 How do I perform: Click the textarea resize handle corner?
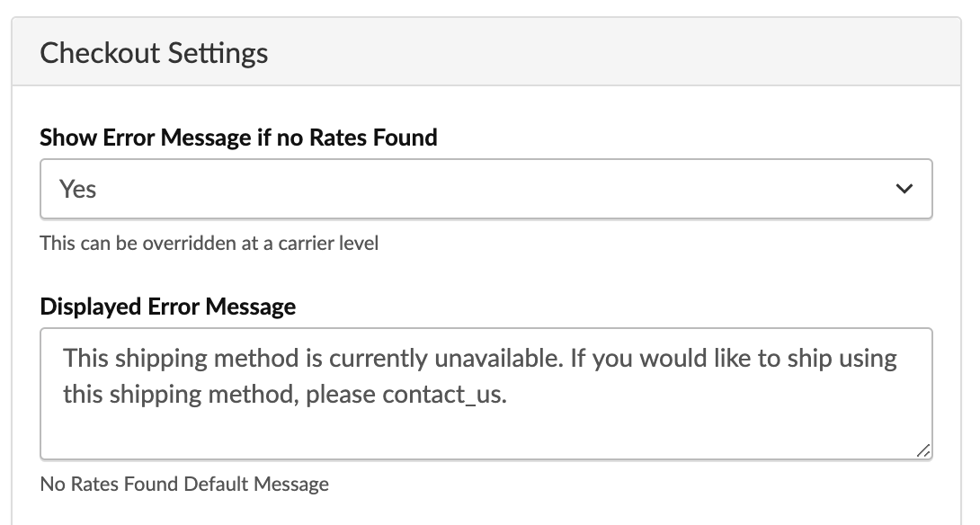pyautogui.click(x=923, y=451)
